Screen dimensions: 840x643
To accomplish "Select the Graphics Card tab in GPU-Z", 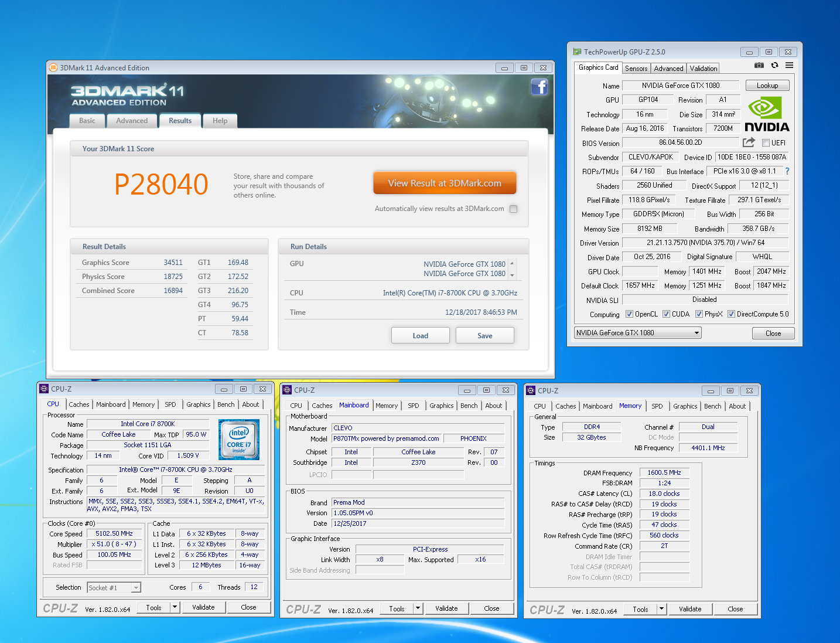I will (598, 67).
